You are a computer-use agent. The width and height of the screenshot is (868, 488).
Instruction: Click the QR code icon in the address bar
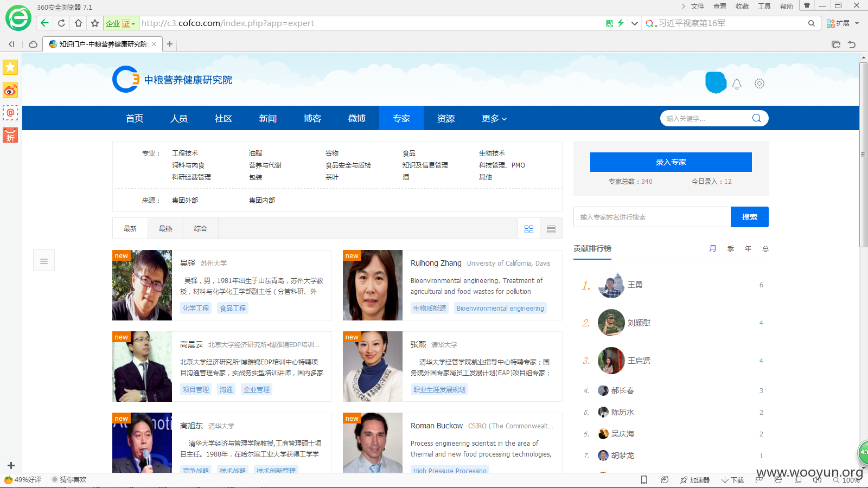[x=609, y=23]
